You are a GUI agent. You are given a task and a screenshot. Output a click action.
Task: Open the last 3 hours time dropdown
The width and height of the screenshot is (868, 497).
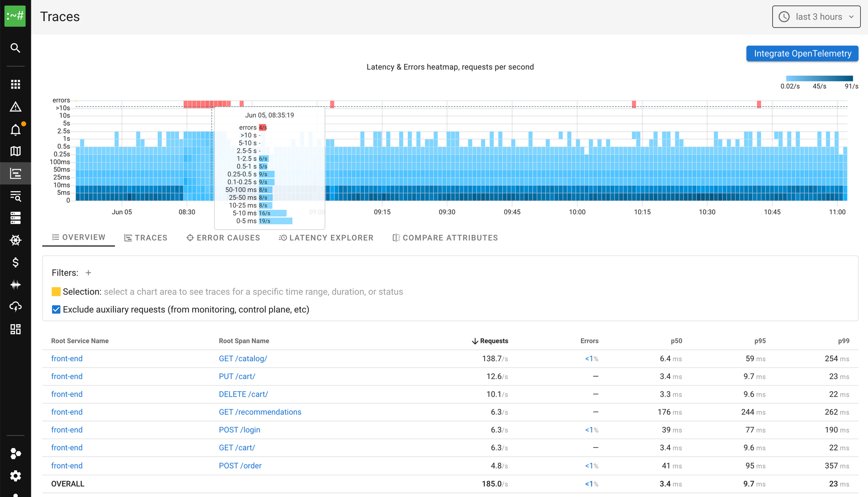816,17
